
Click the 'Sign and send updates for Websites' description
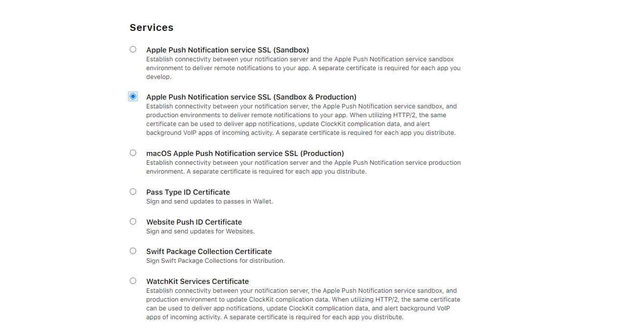pos(200,231)
